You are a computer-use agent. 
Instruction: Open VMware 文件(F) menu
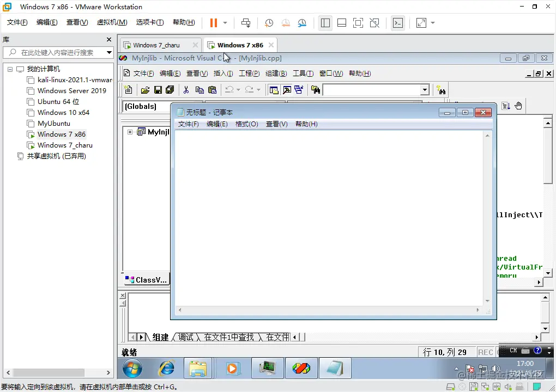(17, 22)
